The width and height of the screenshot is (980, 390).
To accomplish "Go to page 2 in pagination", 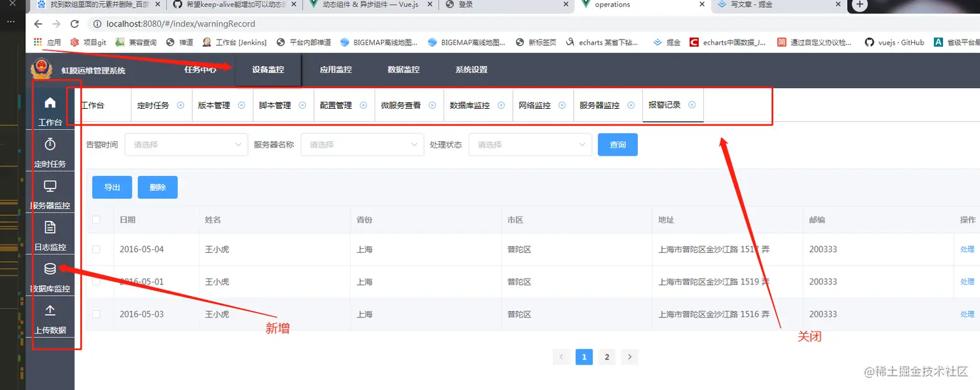I will coord(607,356).
